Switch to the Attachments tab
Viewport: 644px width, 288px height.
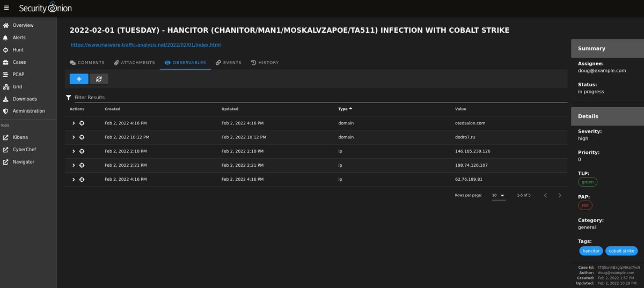tap(134, 63)
